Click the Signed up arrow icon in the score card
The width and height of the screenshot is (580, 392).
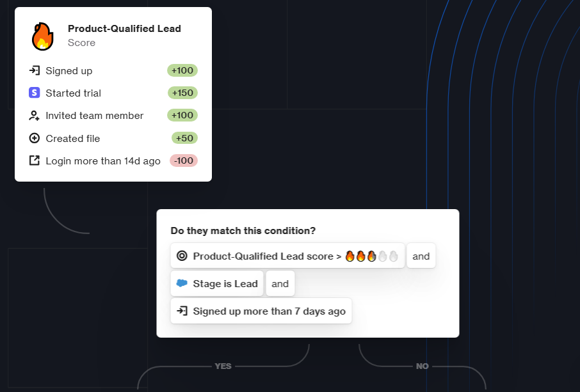(x=35, y=70)
